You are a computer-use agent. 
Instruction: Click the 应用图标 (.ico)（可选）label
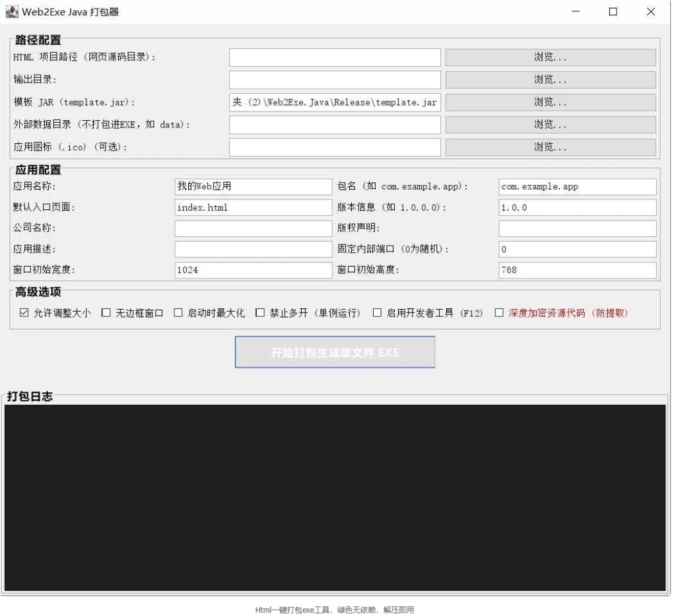pyautogui.click(x=70, y=147)
